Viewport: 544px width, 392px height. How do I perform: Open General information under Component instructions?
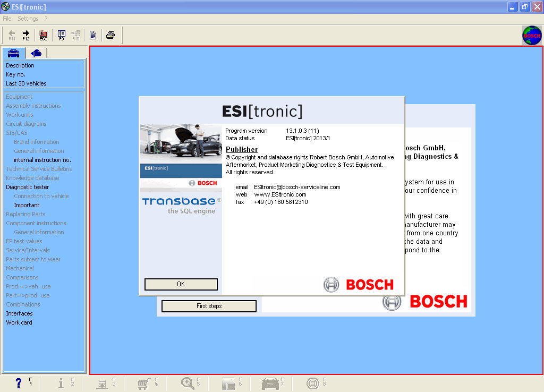tap(39, 232)
